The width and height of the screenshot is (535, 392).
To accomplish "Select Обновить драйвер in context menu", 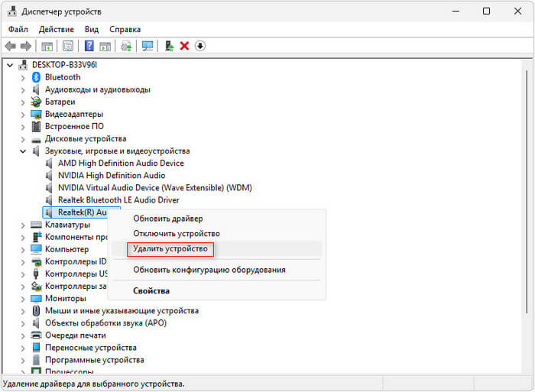I will [168, 219].
